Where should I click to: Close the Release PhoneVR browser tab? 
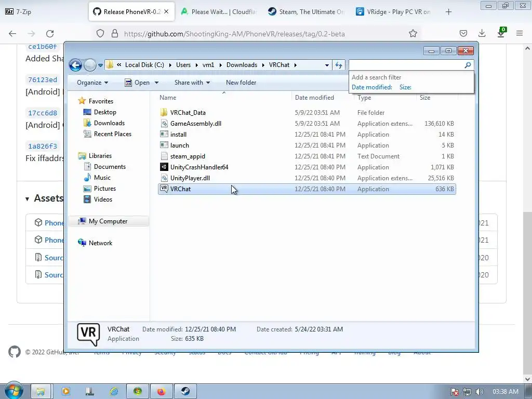166,11
